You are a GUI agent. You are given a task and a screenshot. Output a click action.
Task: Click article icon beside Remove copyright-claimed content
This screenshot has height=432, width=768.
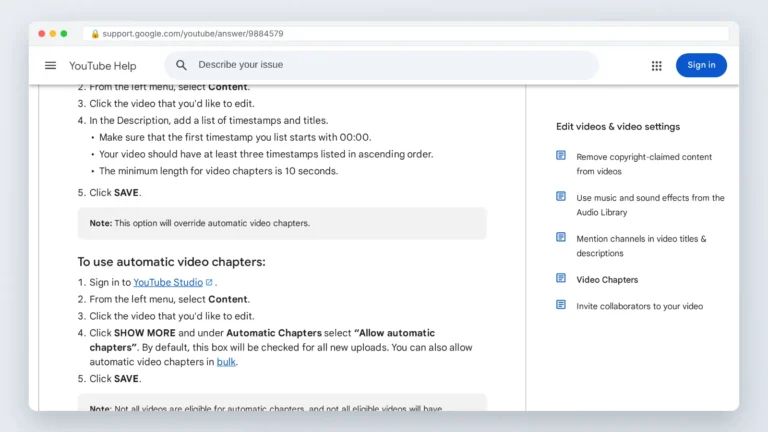[x=561, y=156]
